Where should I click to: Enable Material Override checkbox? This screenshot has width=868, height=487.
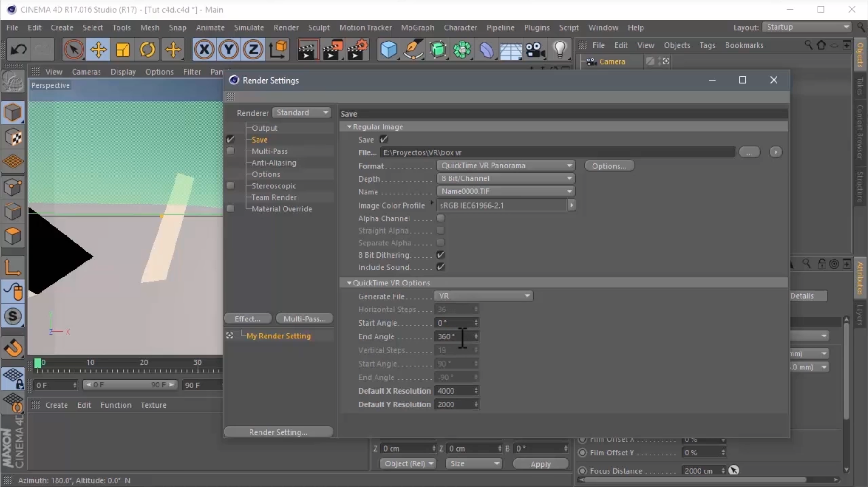[x=230, y=209]
